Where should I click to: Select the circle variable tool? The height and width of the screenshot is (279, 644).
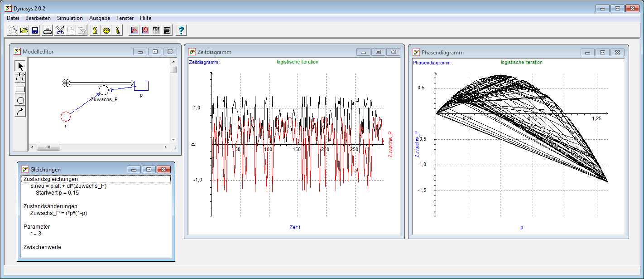tap(20, 100)
